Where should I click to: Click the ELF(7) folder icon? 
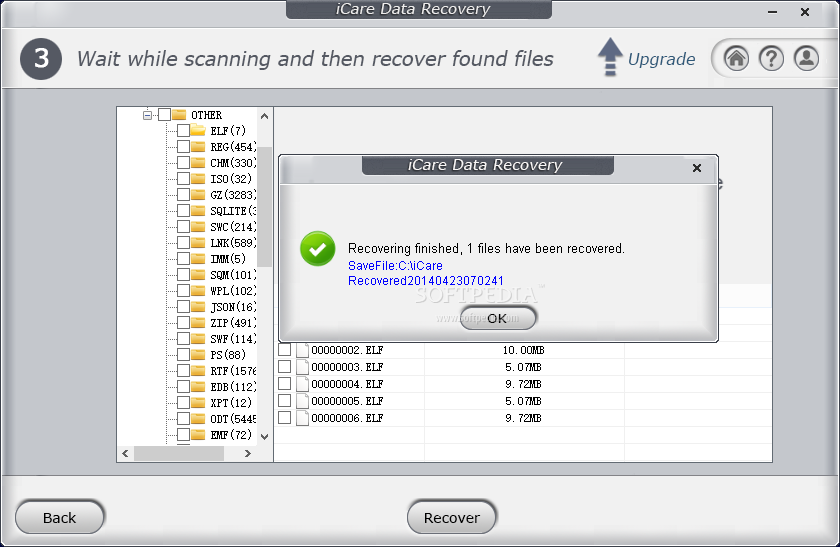198,130
